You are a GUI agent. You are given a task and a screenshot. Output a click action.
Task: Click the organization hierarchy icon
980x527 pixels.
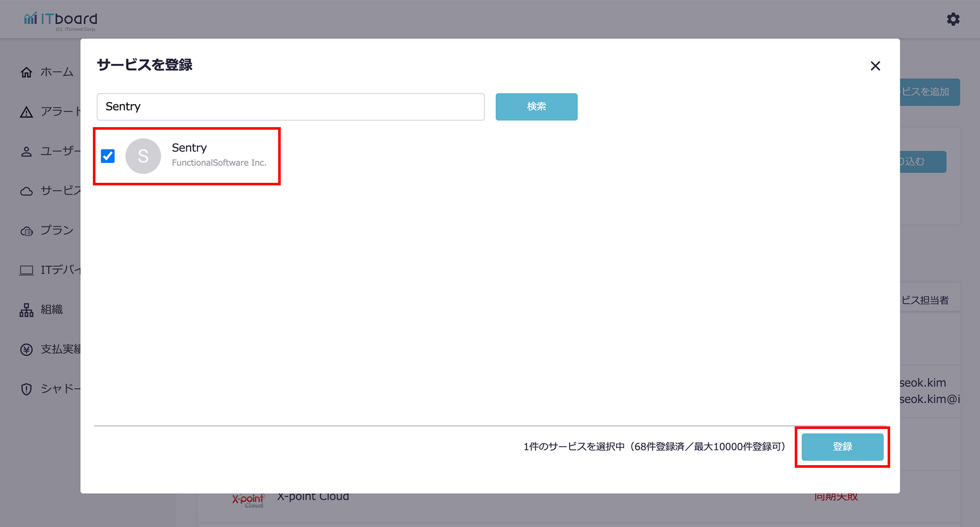[x=27, y=310]
